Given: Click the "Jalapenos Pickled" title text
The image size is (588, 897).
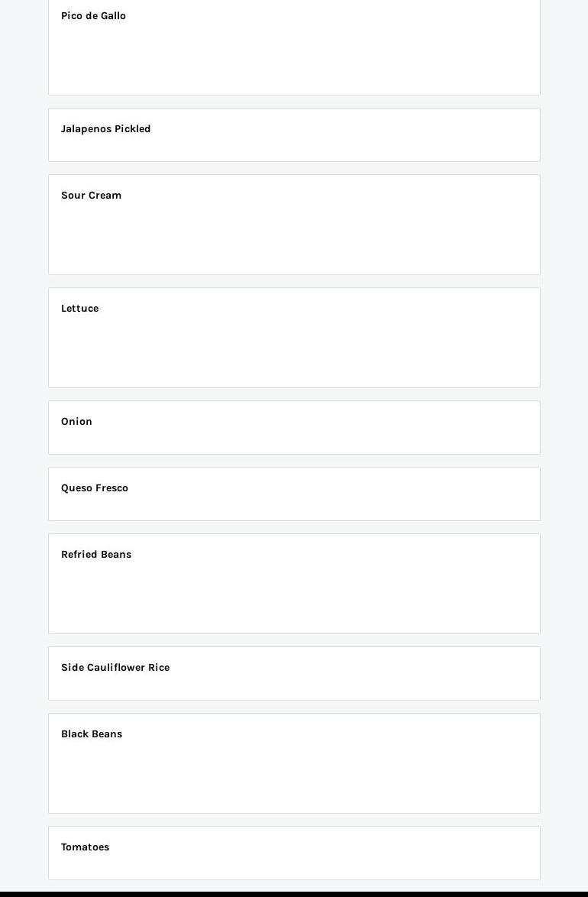Looking at the screenshot, I should click(105, 129).
